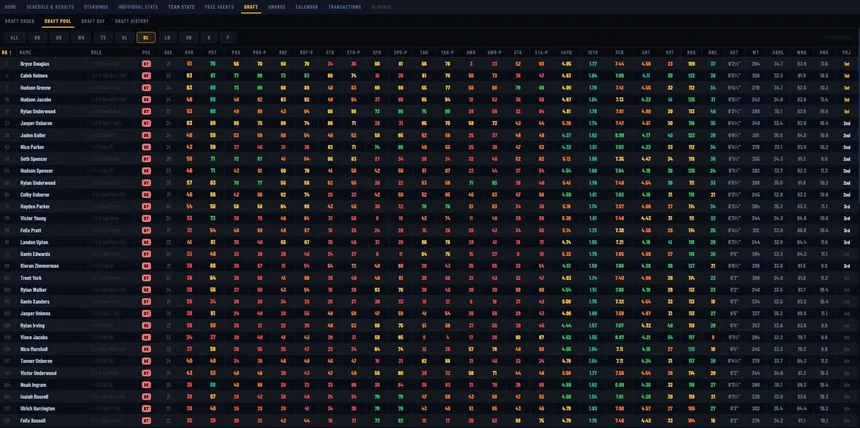
Task: Select Gavin Edwards name
Action: coord(35,254)
